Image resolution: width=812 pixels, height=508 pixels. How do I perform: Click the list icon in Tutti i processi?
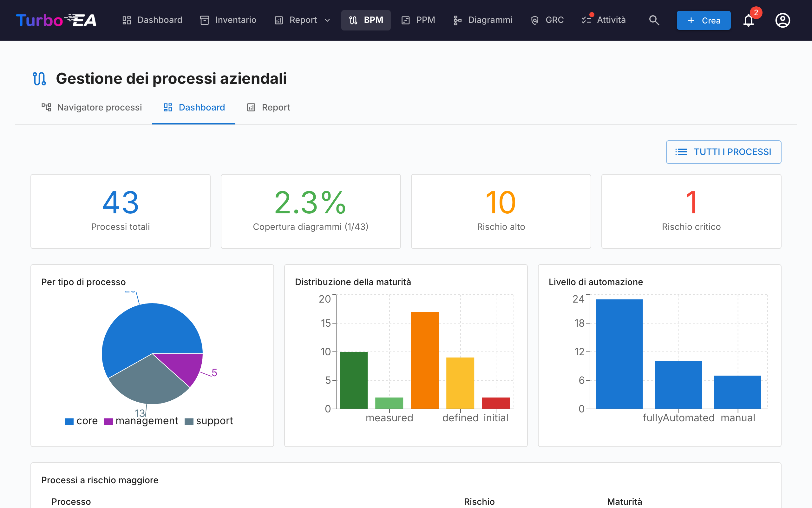coord(681,152)
